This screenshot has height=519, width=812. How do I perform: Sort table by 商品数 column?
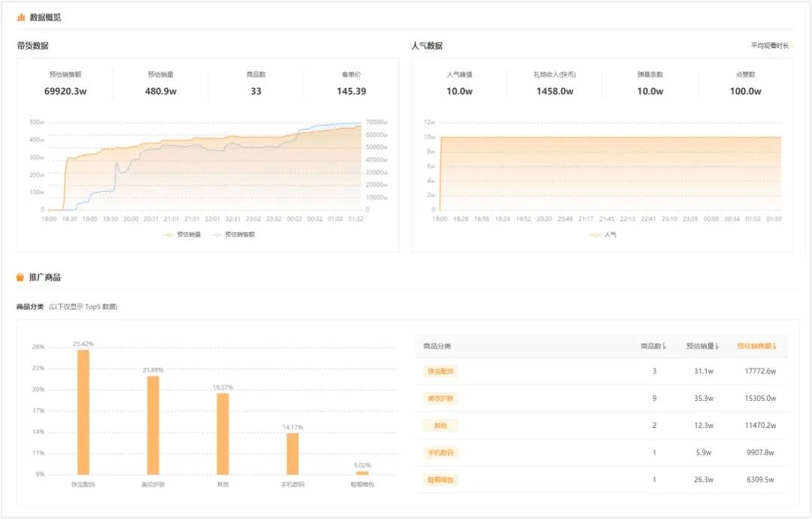[x=653, y=346]
